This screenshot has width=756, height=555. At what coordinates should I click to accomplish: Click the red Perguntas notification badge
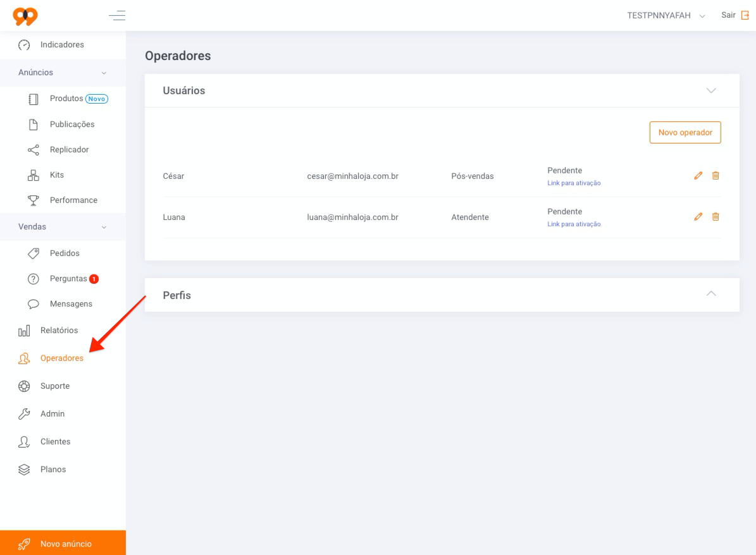pyautogui.click(x=94, y=279)
